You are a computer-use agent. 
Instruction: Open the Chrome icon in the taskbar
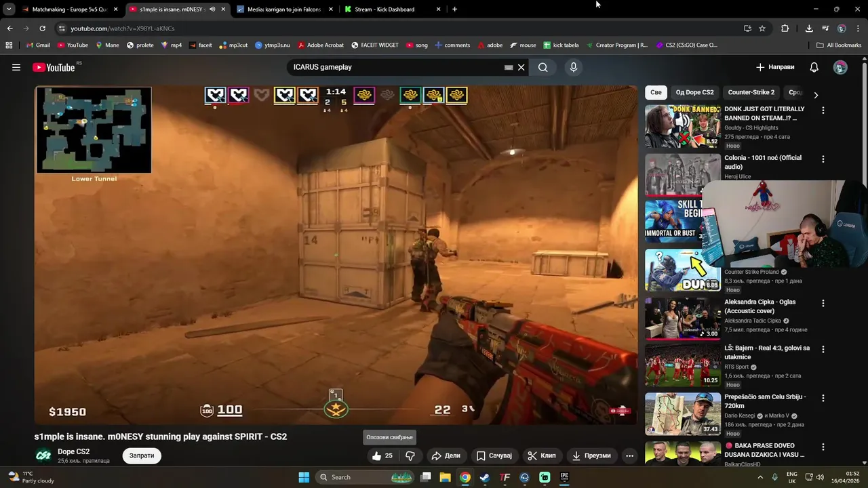pos(465,477)
